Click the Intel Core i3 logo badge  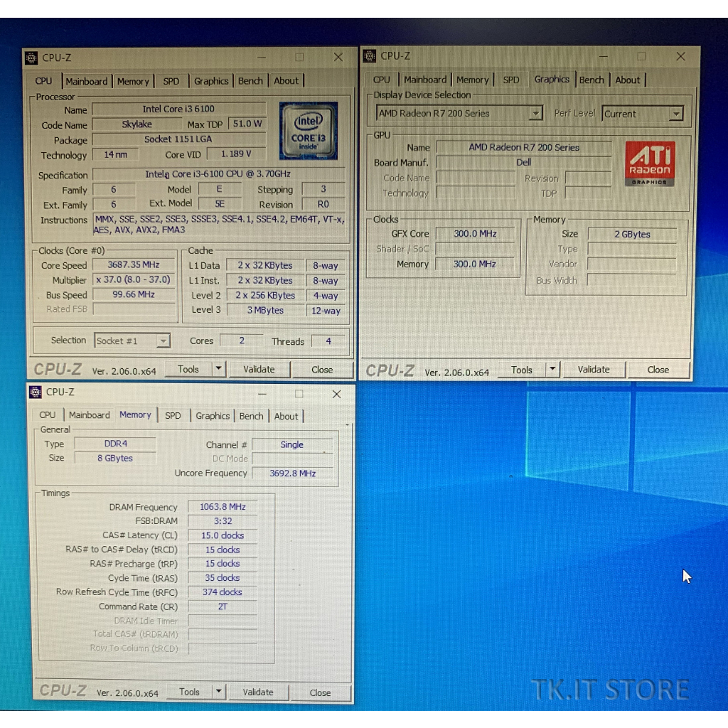click(308, 131)
